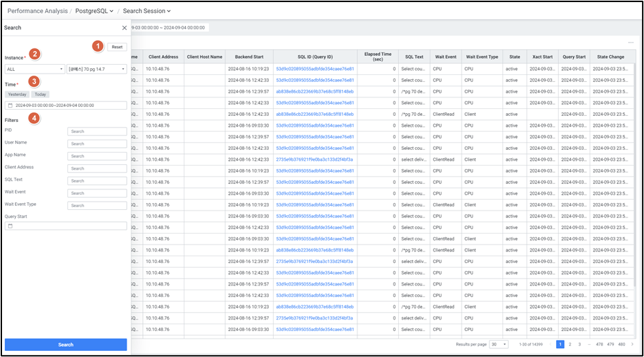Open the ALL instance group dropdown
This screenshot has height=357, width=644.
click(34, 69)
